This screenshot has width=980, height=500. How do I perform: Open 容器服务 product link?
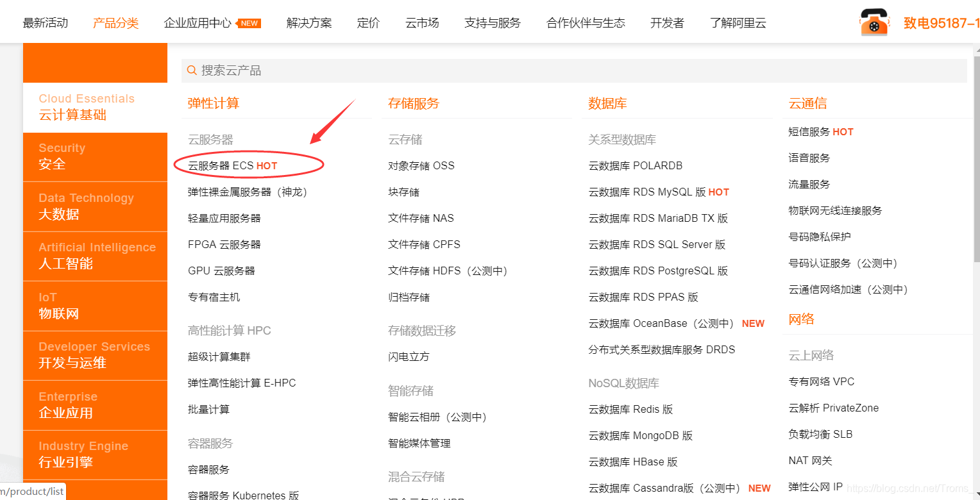[x=208, y=469]
